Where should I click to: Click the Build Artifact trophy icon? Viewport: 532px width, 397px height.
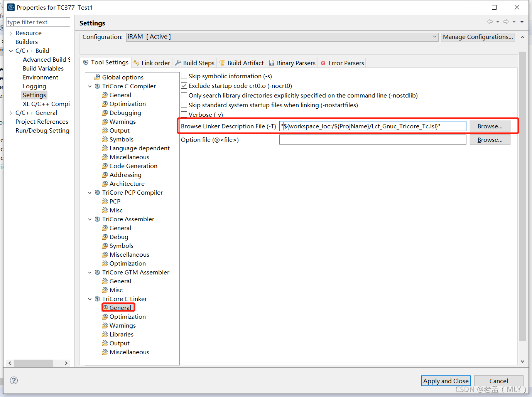coord(222,62)
